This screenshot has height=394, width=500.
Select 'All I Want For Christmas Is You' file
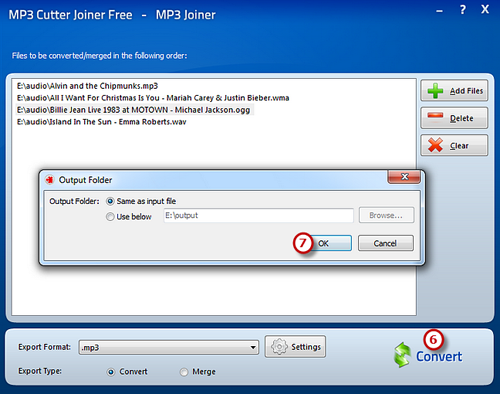click(153, 98)
